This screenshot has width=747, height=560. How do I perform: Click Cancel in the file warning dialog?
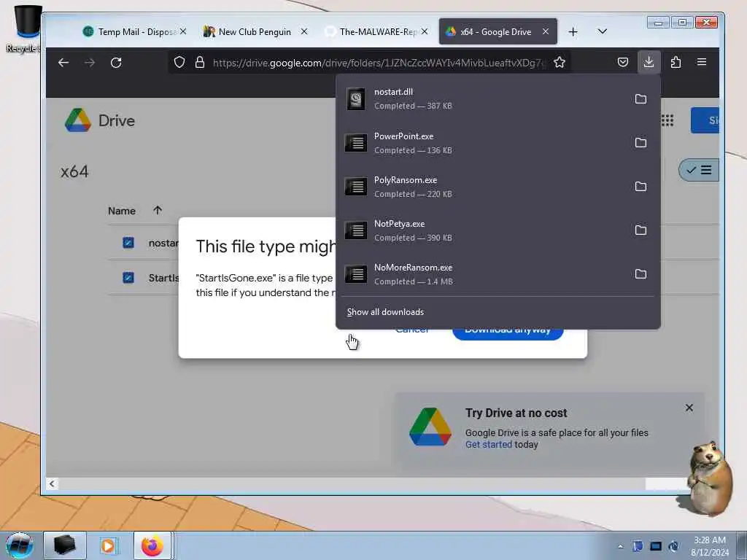[413, 332]
